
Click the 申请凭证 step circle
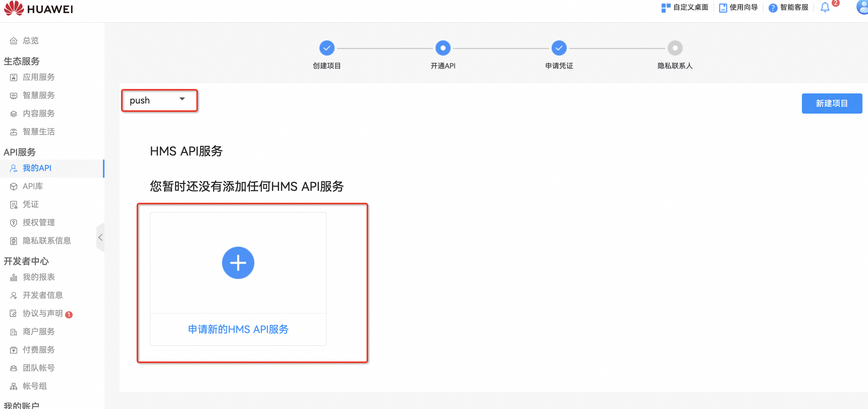pyautogui.click(x=559, y=48)
